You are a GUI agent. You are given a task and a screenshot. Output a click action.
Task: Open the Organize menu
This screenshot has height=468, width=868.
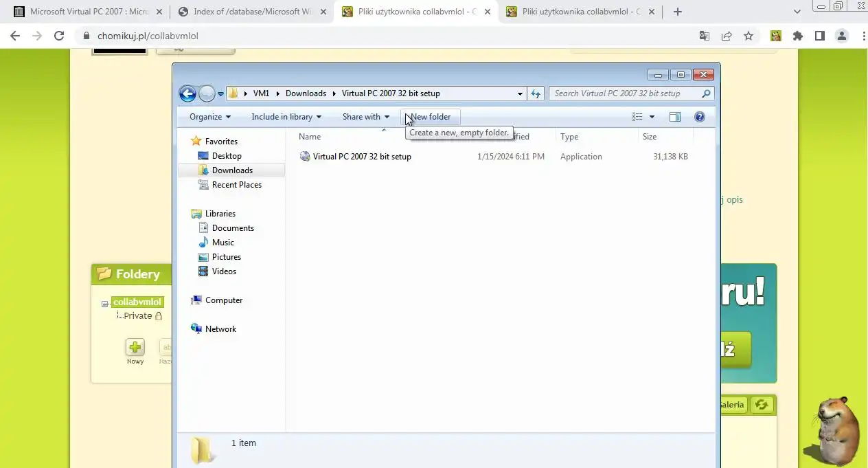(210, 117)
